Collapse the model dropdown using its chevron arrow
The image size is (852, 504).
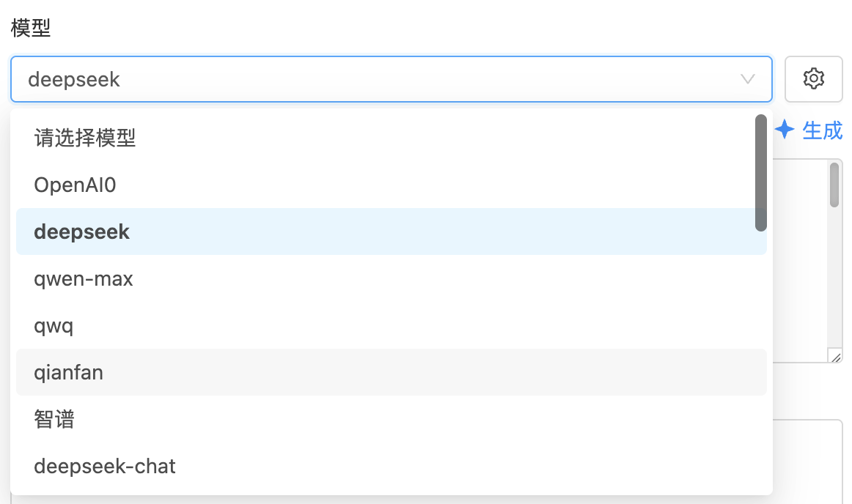(x=748, y=79)
